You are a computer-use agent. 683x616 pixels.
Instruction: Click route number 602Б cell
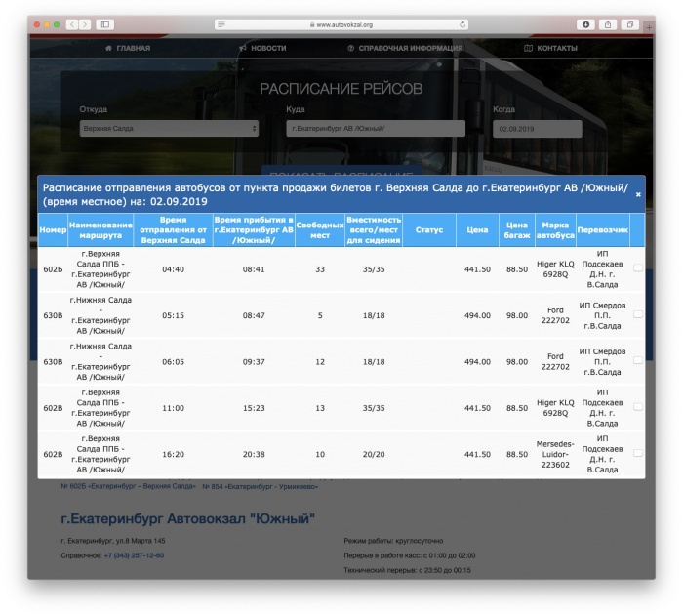(53, 269)
